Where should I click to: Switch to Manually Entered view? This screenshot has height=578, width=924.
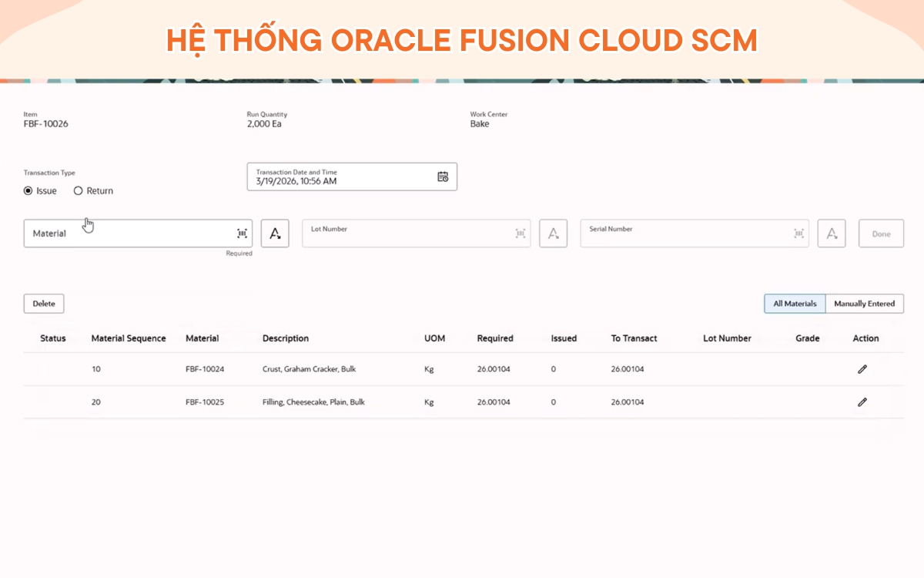pos(865,304)
